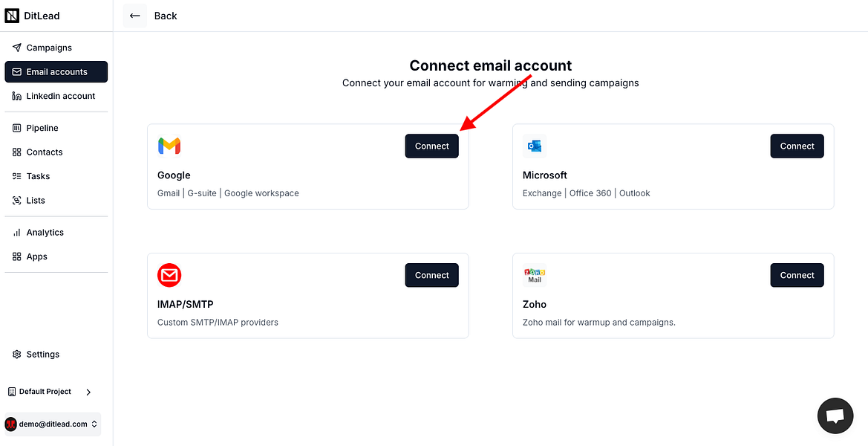Expand the Default Project chevron

coord(88,392)
